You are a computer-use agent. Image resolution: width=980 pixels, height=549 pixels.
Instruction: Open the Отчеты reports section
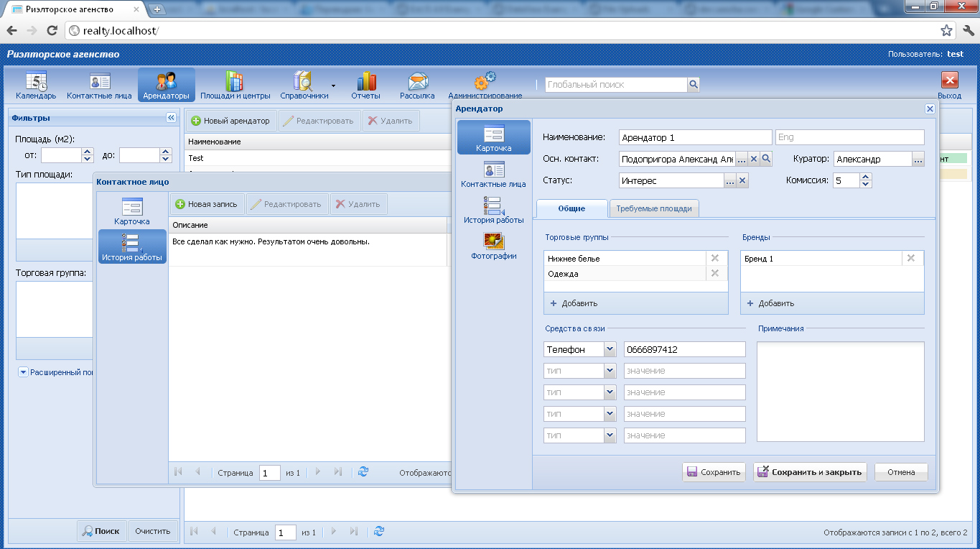[366, 86]
